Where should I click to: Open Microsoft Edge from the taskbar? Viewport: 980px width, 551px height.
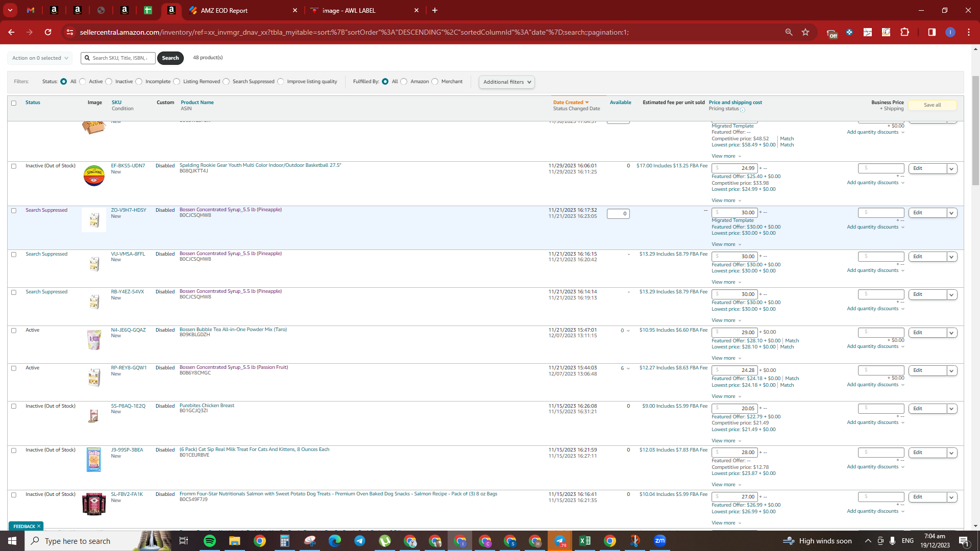tap(335, 541)
